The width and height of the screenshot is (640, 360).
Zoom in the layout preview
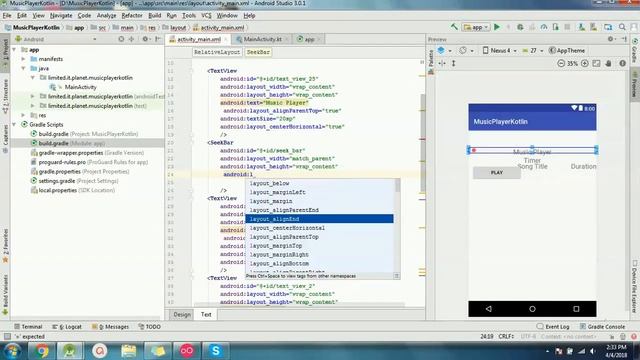click(x=584, y=63)
